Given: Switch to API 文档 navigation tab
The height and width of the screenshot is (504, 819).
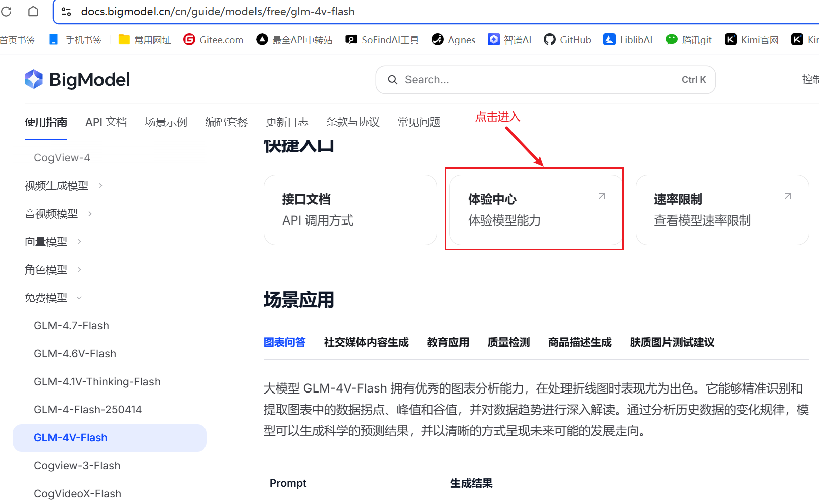Looking at the screenshot, I should [106, 122].
